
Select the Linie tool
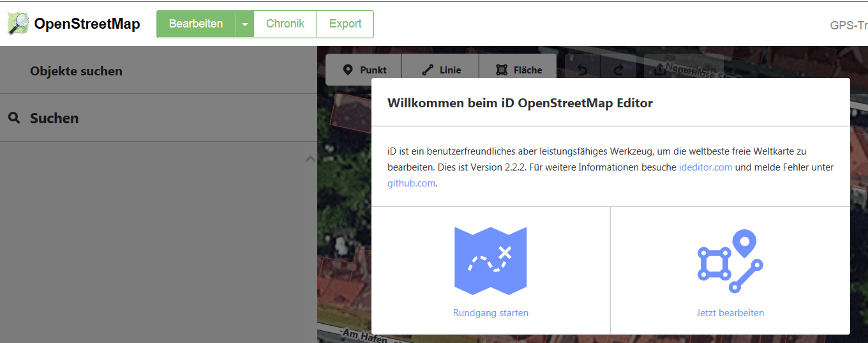[441, 70]
